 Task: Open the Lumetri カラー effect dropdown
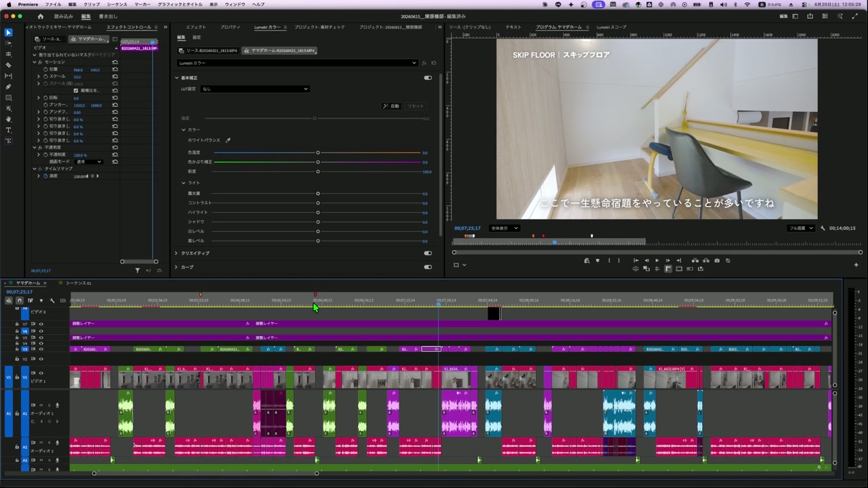click(x=298, y=63)
